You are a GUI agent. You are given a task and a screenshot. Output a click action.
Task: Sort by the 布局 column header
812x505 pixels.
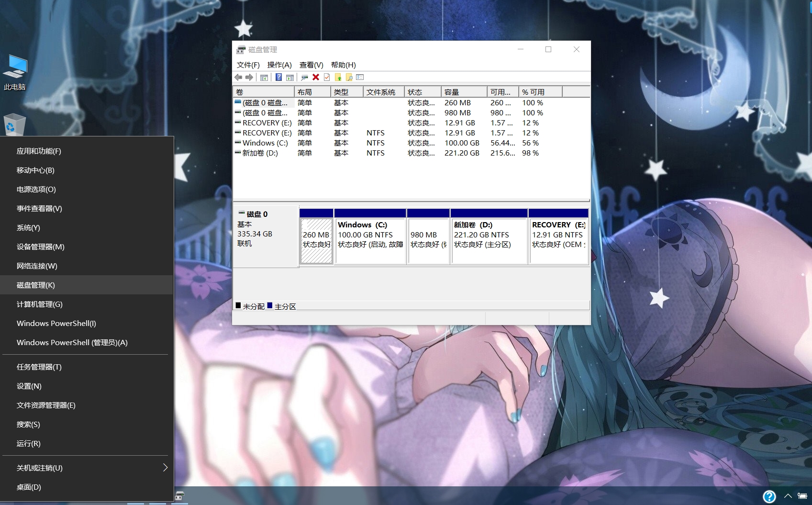pos(312,92)
